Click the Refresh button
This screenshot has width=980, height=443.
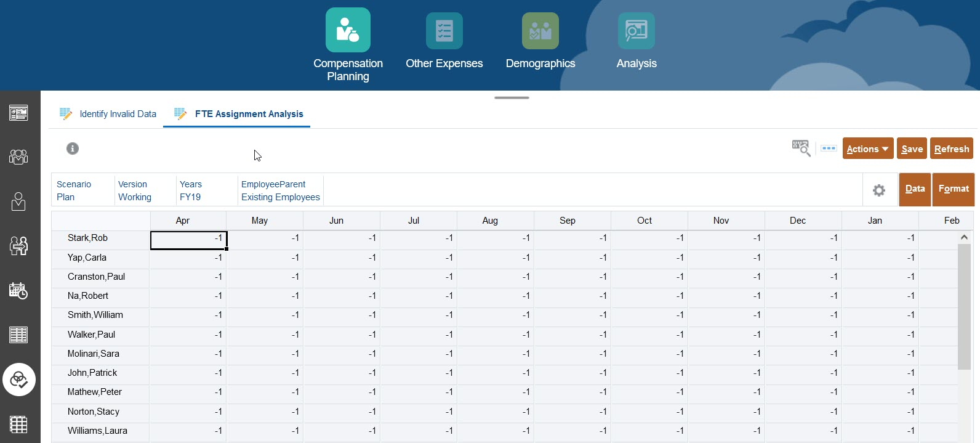951,149
